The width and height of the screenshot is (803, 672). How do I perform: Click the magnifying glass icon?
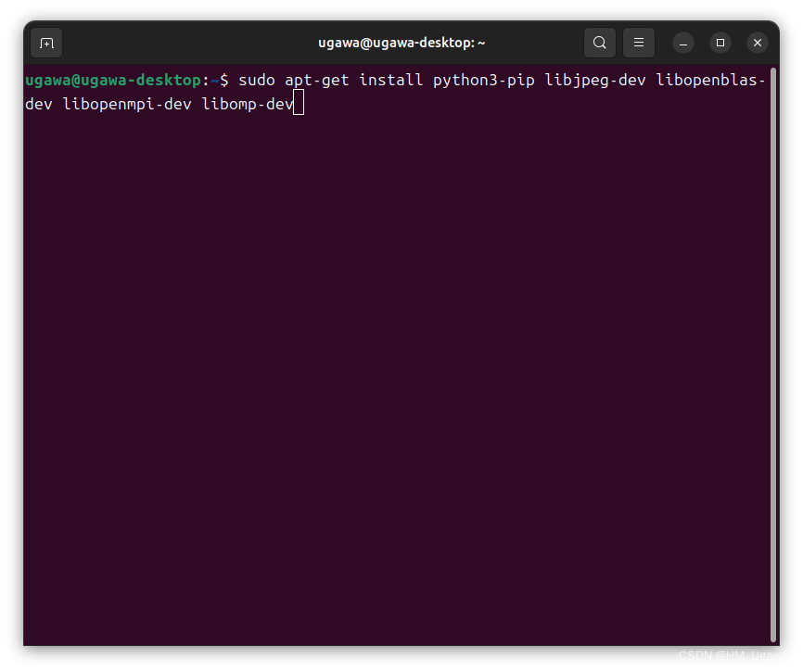(x=599, y=43)
